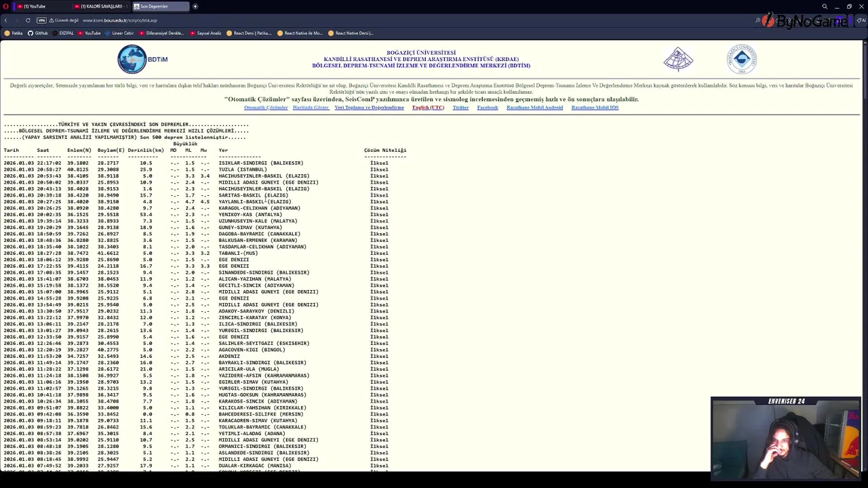
Task: Open the Rasathane Mobil Android link
Action: (x=534, y=108)
